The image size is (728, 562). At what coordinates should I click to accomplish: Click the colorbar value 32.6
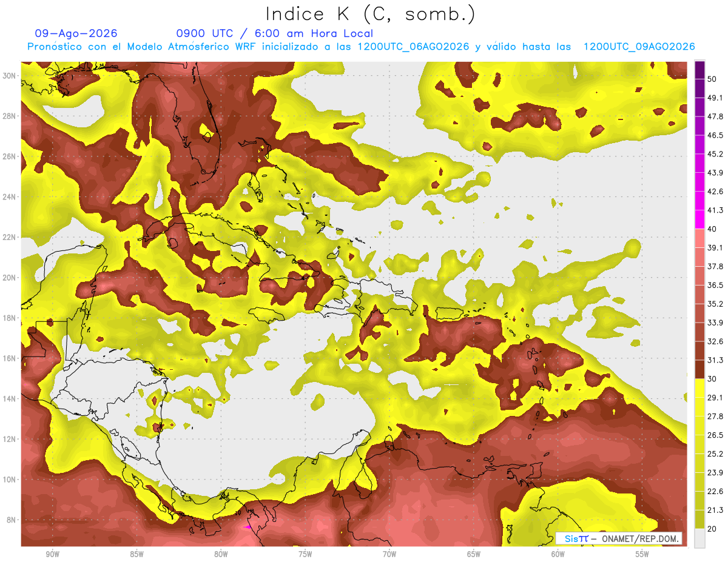click(x=715, y=341)
